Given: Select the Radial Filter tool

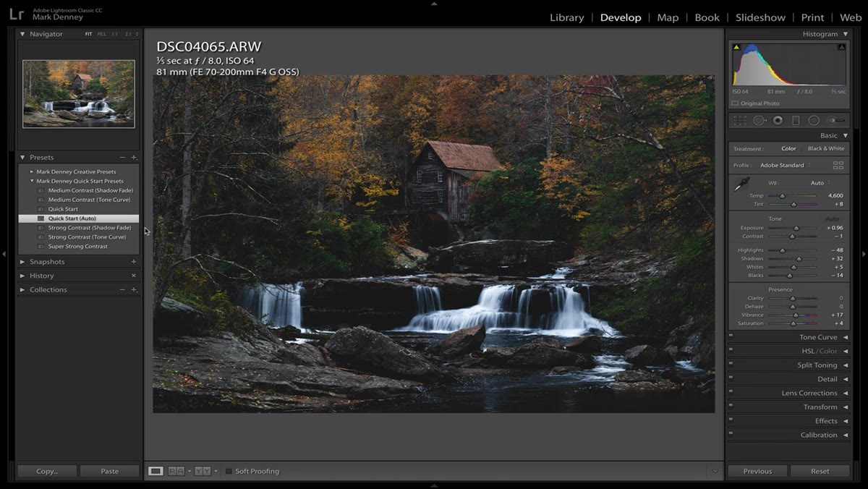Looking at the screenshot, I should pyautogui.click(x=814, y=121).
